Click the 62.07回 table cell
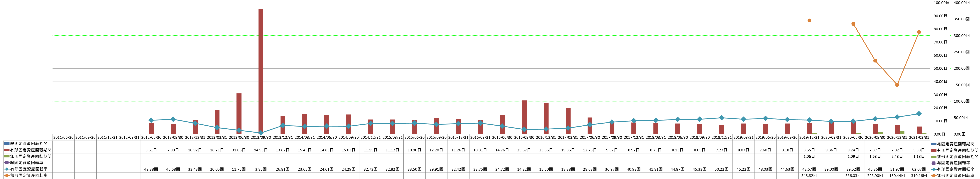980x179 pixels. pyautogui.click(x=919, y=169)
